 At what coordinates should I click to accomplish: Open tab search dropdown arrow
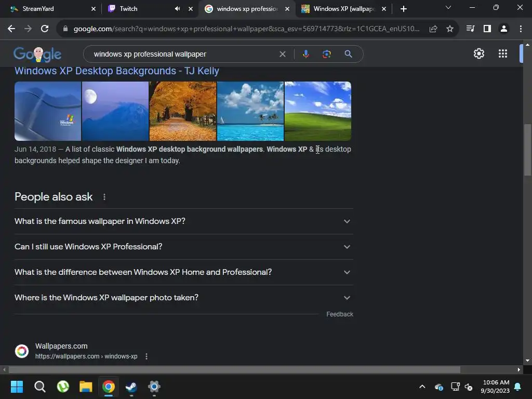click(448, 7)
